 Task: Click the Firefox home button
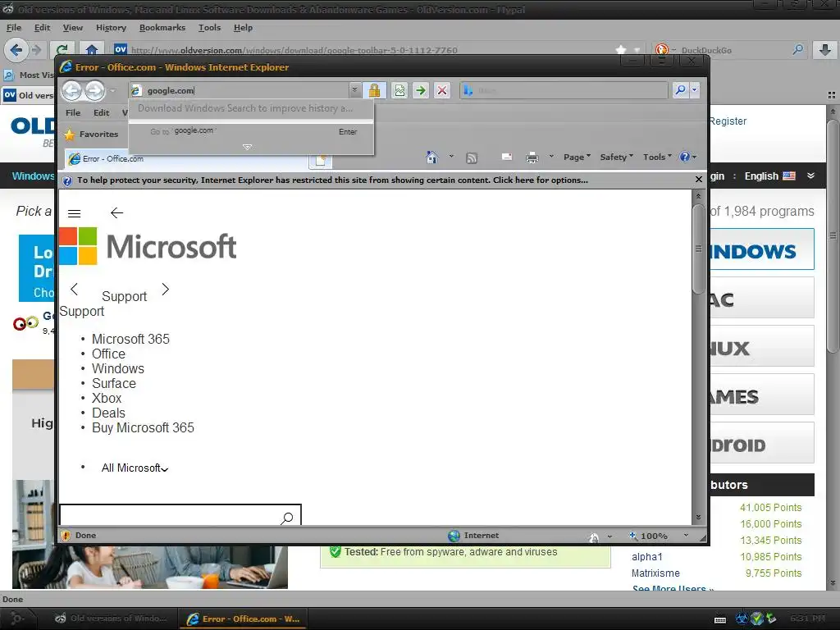[92, 50]
